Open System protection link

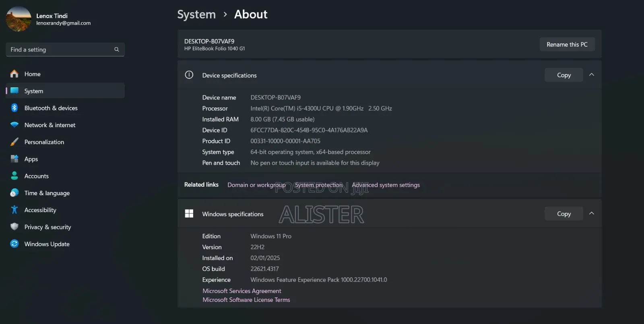coord(319,185)
